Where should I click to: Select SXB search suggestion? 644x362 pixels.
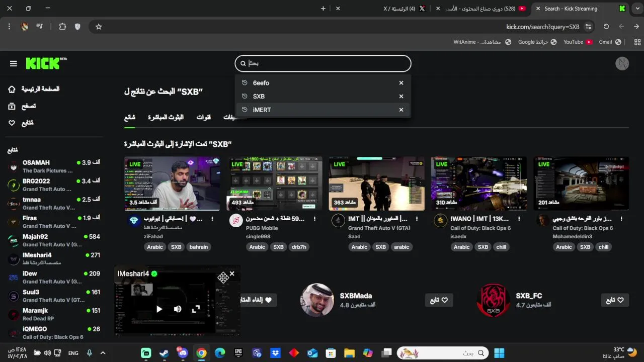(323, 96)
